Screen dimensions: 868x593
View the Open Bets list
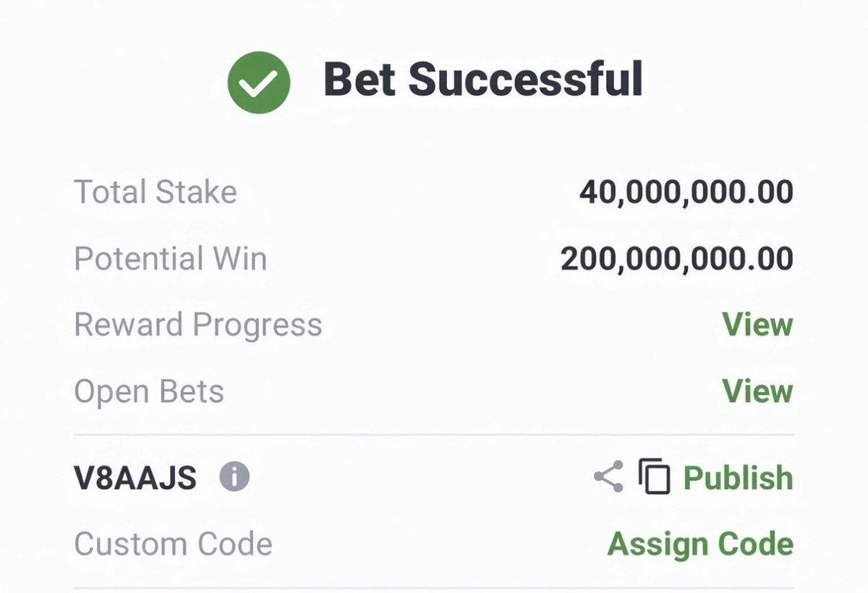point(757,391)
